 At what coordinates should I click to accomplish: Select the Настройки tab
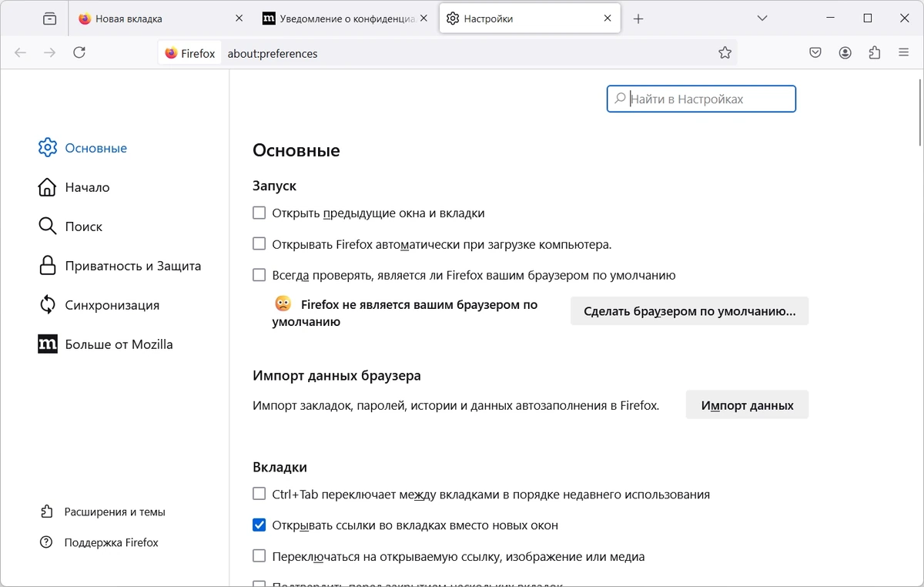coord(530,18)
